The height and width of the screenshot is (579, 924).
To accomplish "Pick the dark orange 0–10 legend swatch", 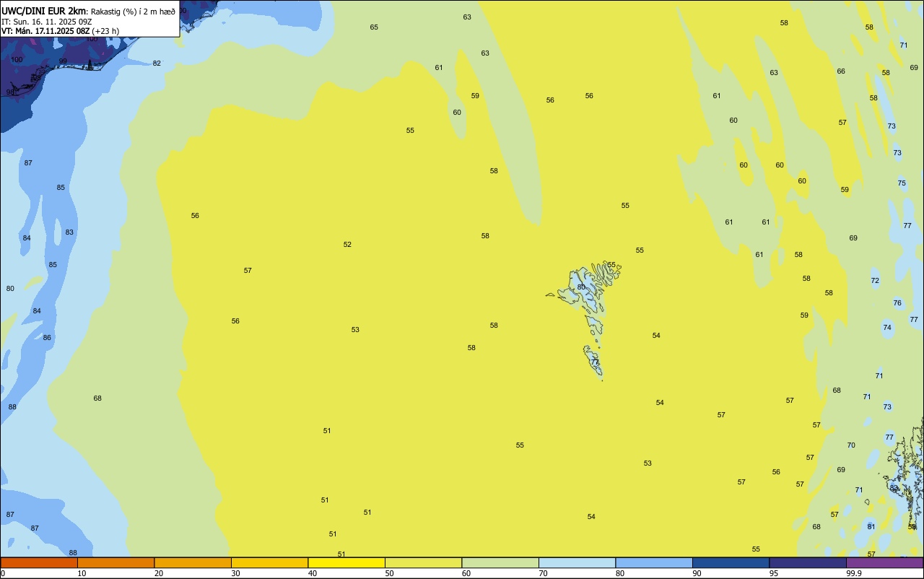I will click(39, 562).
